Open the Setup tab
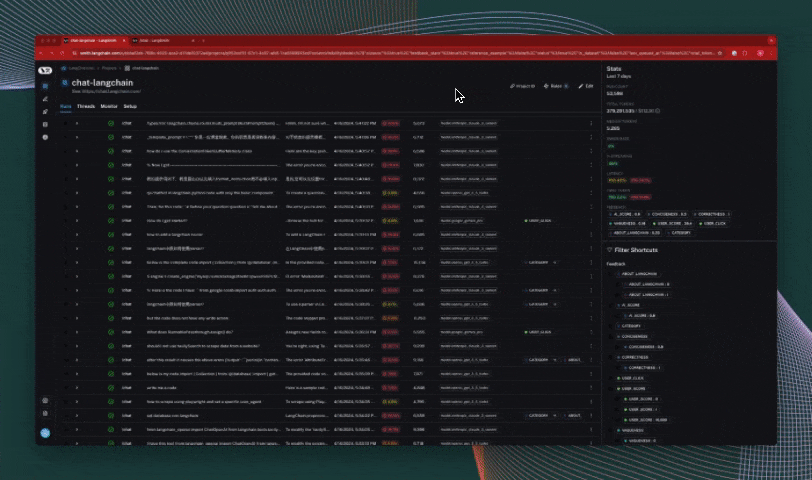Screen dimensions: 812x480 [x=131, y=105]
